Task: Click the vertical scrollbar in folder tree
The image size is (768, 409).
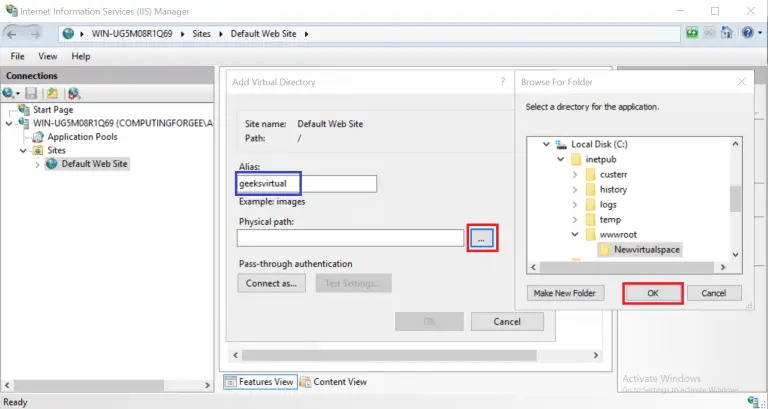Action: pos(735,200)
